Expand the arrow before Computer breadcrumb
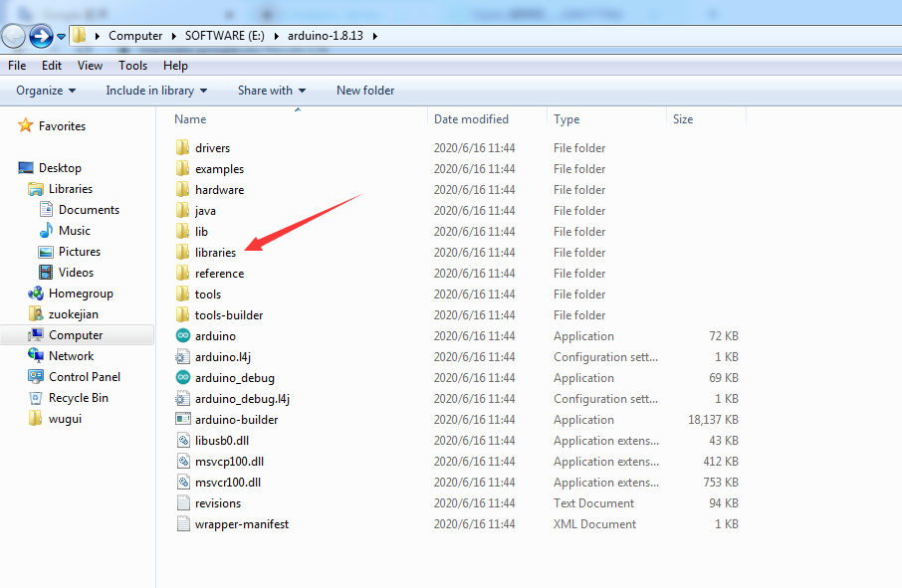 98,36
